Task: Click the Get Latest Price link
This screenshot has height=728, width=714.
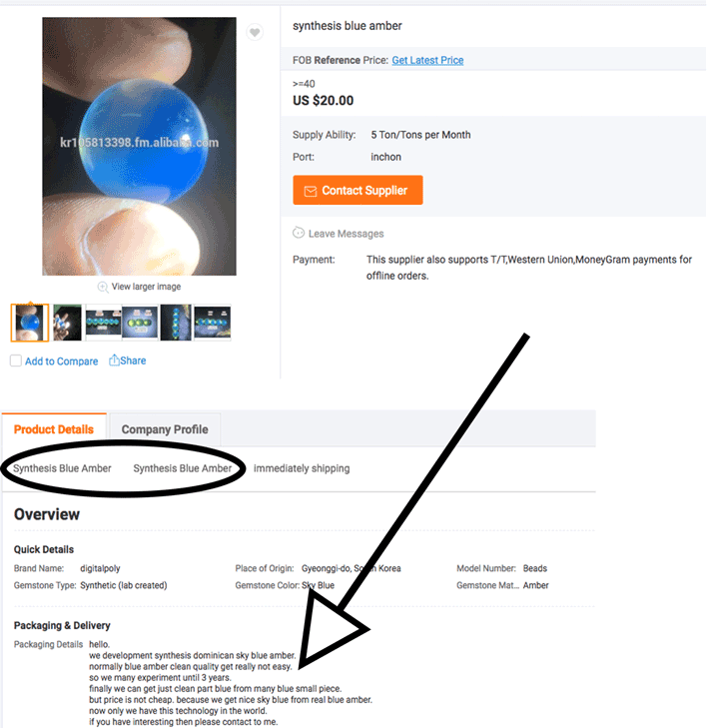Action: point(427,60)
